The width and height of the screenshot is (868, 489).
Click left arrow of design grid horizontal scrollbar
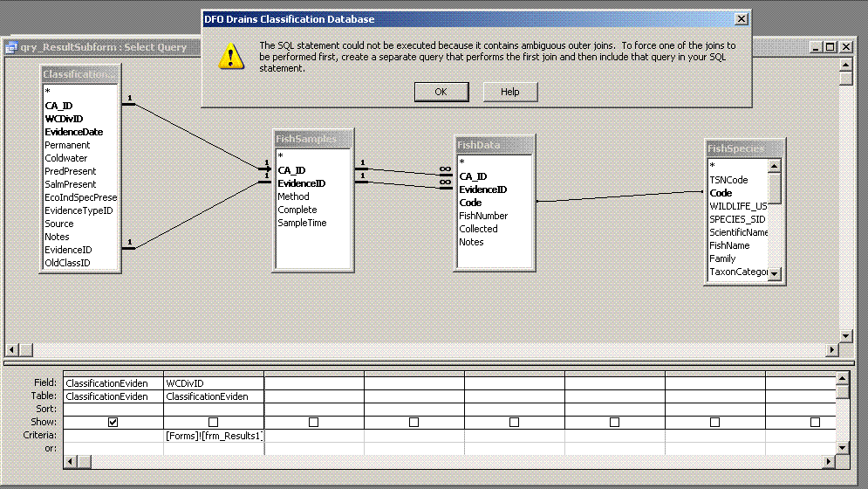pos(71,461)
